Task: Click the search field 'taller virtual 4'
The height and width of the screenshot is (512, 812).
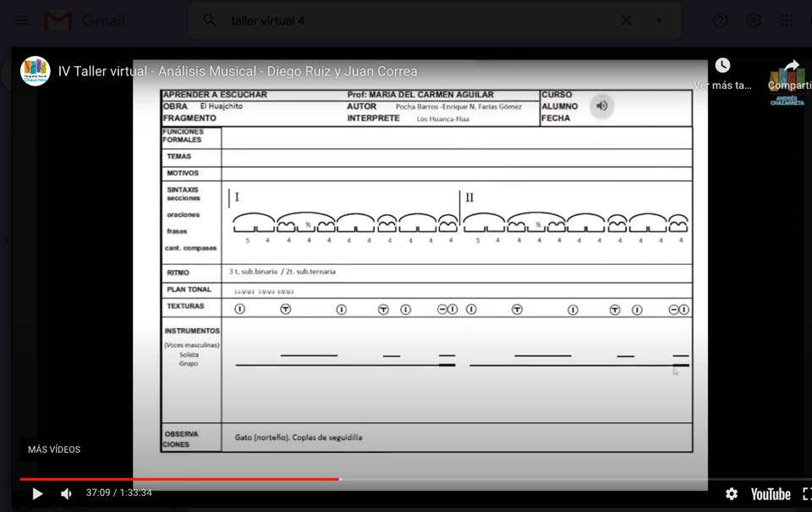Action: tap(406, 20)
